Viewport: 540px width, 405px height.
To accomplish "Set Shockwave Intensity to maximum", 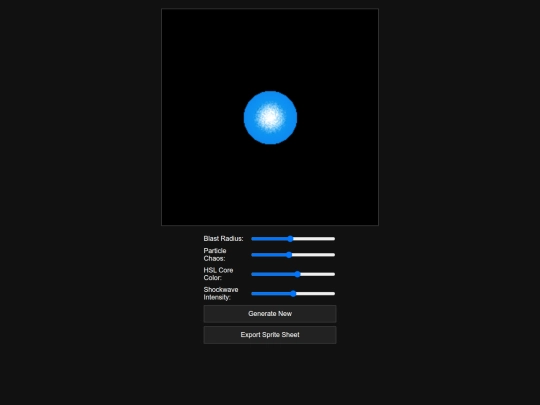I will click(x=334, y=294).
